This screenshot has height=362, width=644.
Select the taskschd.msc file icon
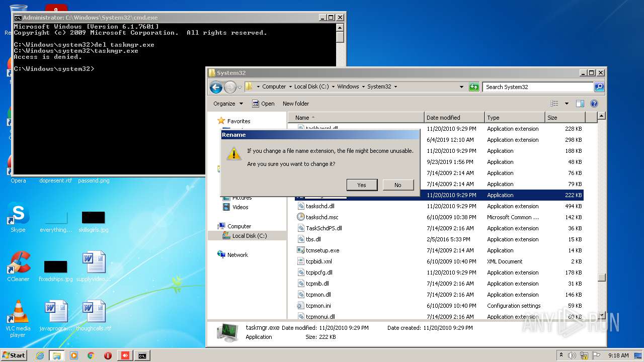[x=301, y=217]
